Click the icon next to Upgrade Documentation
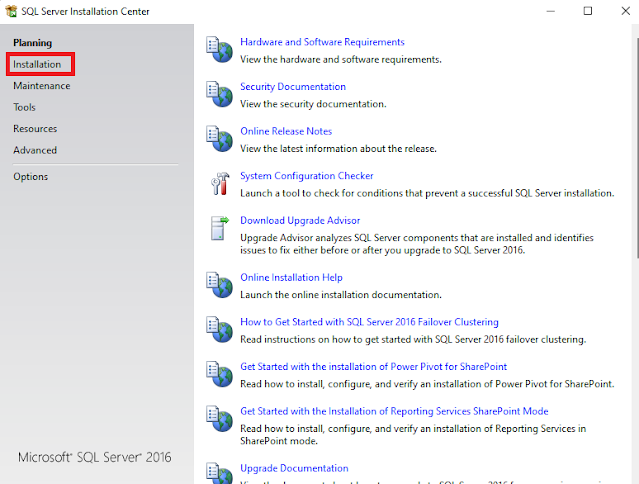Viewport: 639px width, 484px height. pyautogui.click(x=219, y=473)
